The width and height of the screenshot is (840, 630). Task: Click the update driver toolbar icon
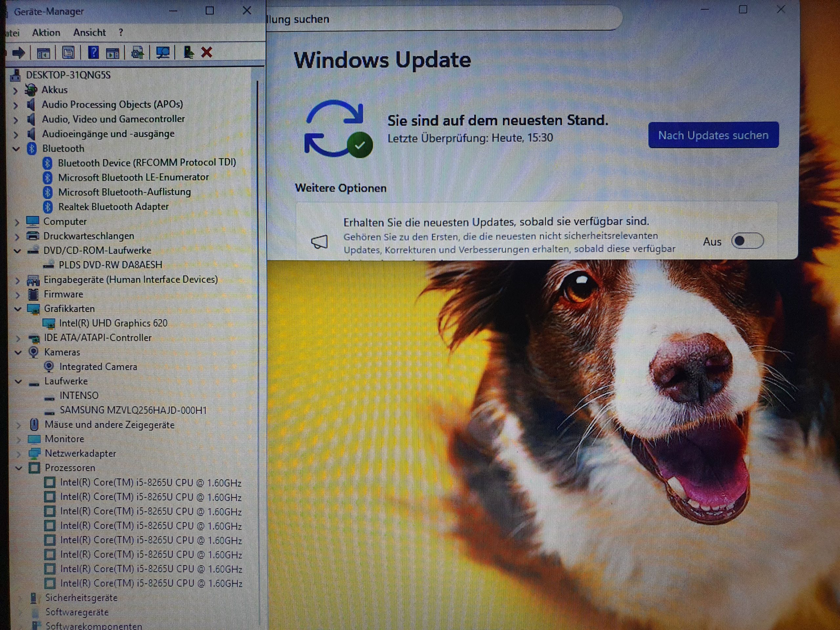(x=137, y=53)
